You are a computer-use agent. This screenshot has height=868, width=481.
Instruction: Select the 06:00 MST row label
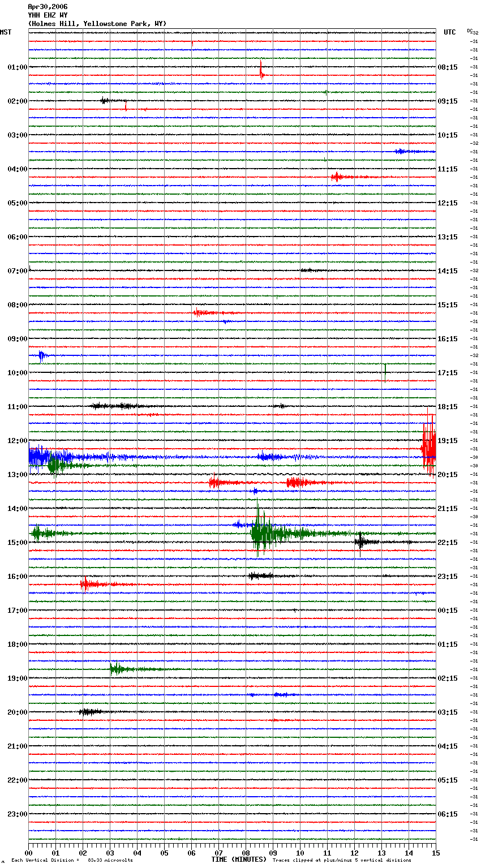coord(18,237)
